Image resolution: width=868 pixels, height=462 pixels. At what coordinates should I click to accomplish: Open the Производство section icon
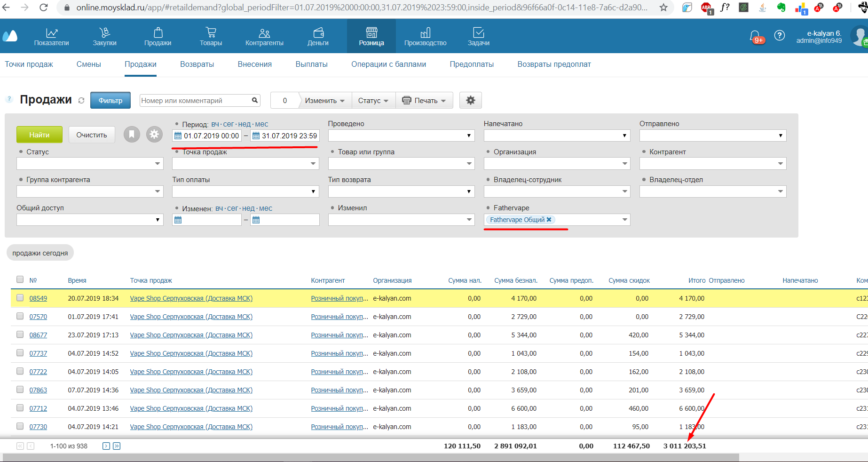tap(425, 33)
